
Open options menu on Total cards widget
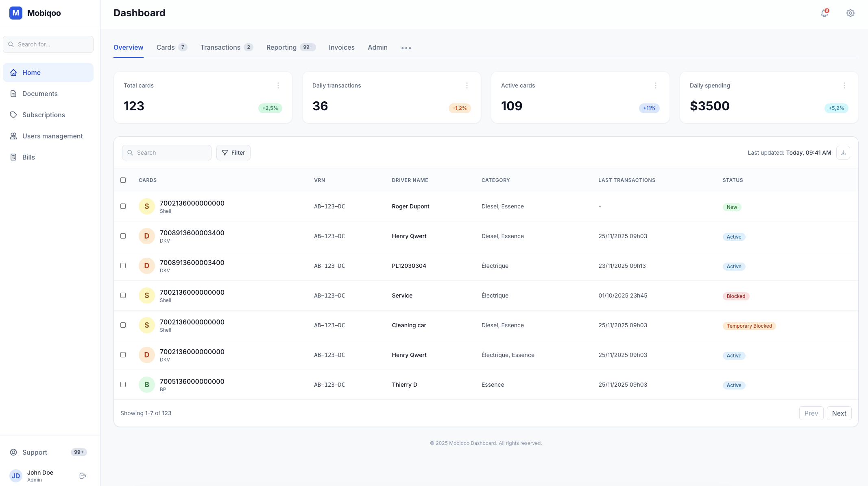coord(278,85)
